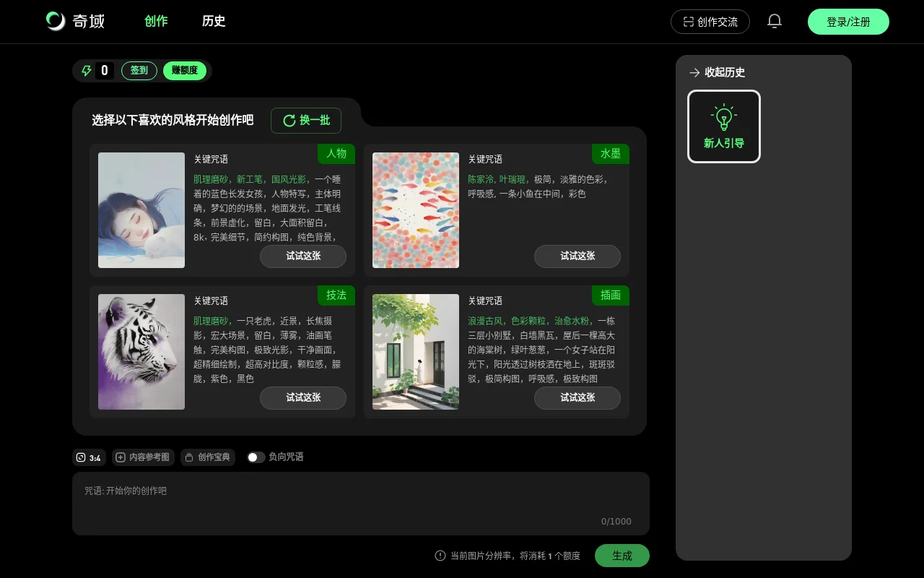Enable the 负向咒语 toggle switch
Screen dimensions: 924x578
(256, 457)
